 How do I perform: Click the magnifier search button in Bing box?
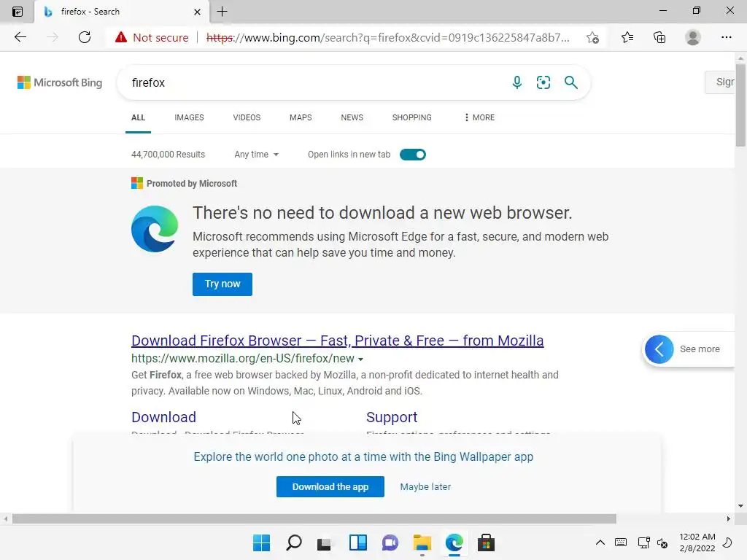[570, 82]
